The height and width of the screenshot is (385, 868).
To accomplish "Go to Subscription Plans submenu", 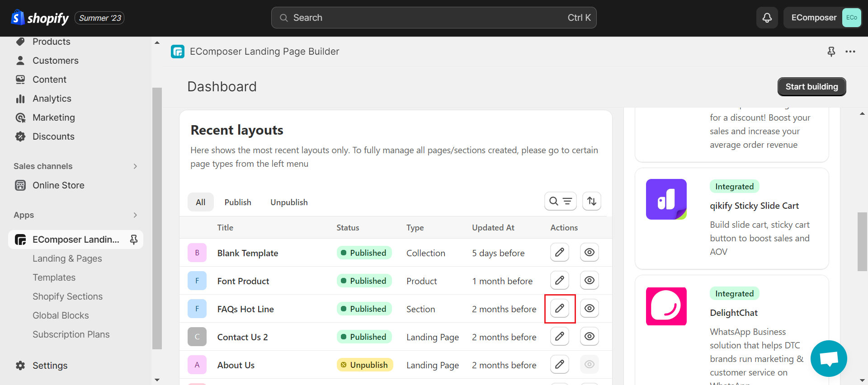I will click(71, 334).
